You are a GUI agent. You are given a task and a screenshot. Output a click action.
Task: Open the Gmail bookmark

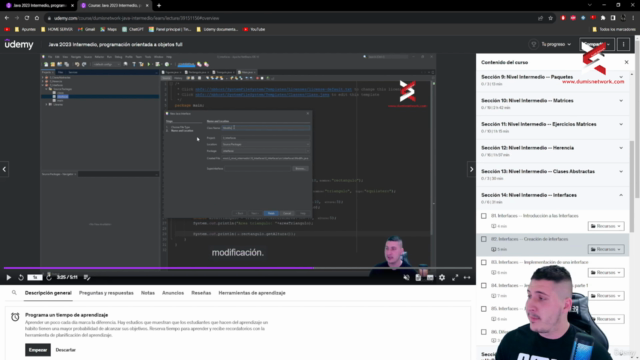point(86,29)
